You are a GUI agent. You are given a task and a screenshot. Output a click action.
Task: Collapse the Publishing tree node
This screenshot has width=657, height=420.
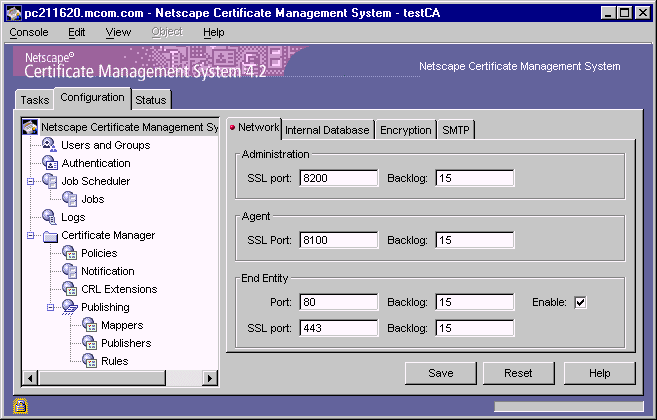click(x=50, y=308)
